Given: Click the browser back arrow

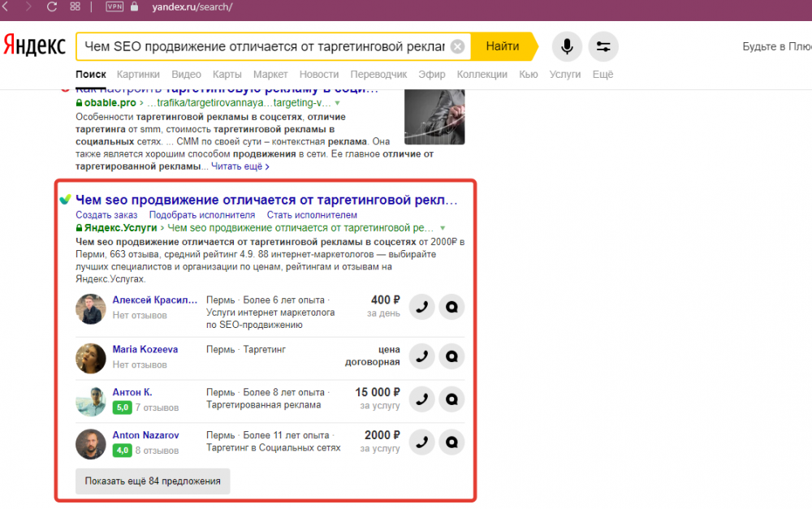Looking at the screenshot, I should [5, 6].
